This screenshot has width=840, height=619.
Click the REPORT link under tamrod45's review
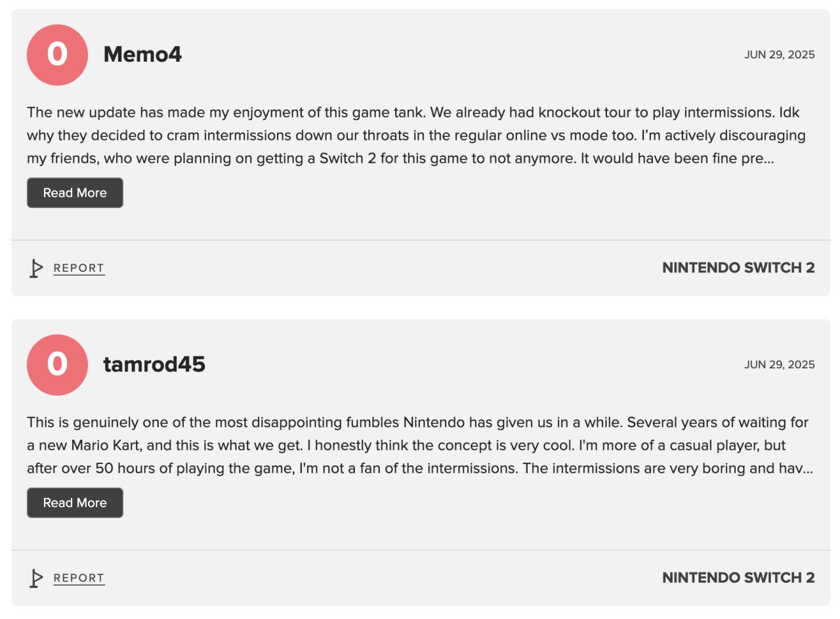coord(79,578)
